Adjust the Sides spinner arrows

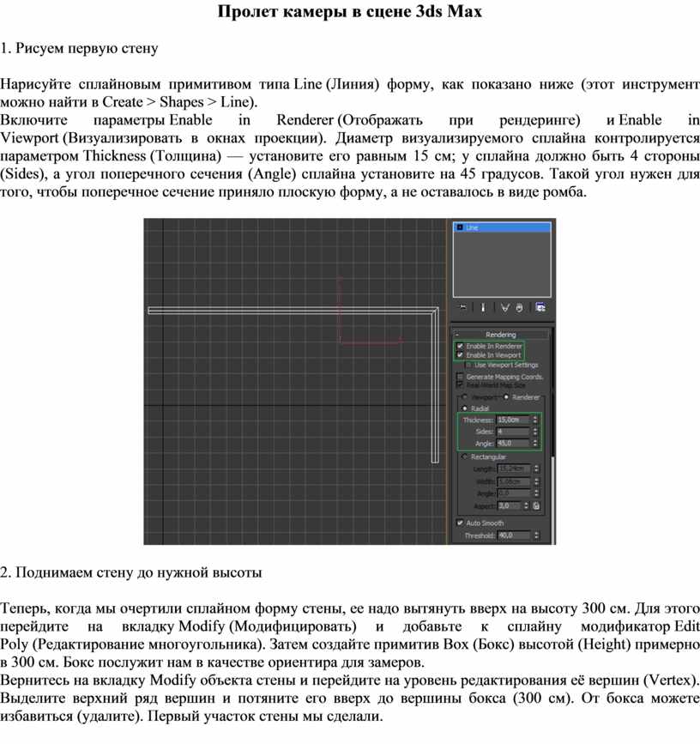tap(535, 432)
